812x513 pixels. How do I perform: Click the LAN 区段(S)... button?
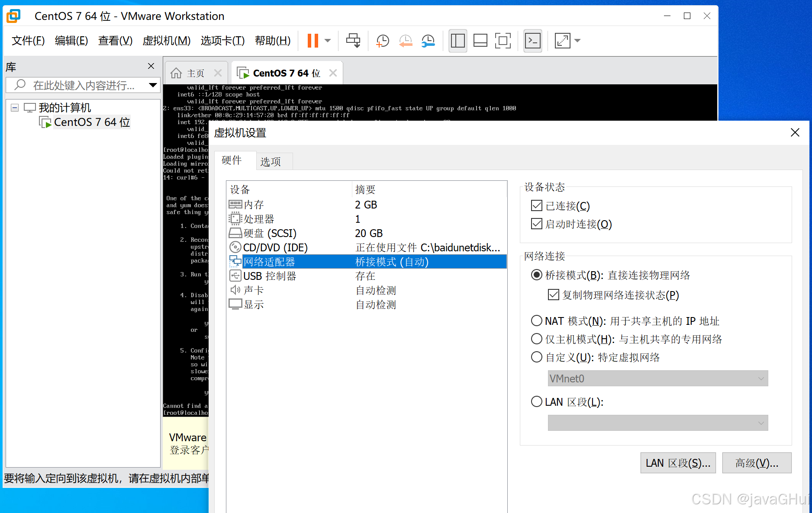click(x=678, y=463)
